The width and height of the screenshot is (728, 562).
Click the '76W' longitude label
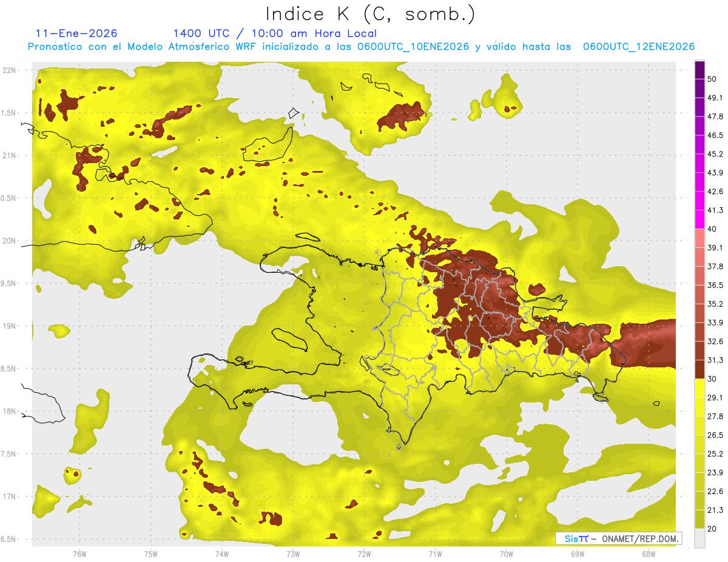tap(79, 554)
